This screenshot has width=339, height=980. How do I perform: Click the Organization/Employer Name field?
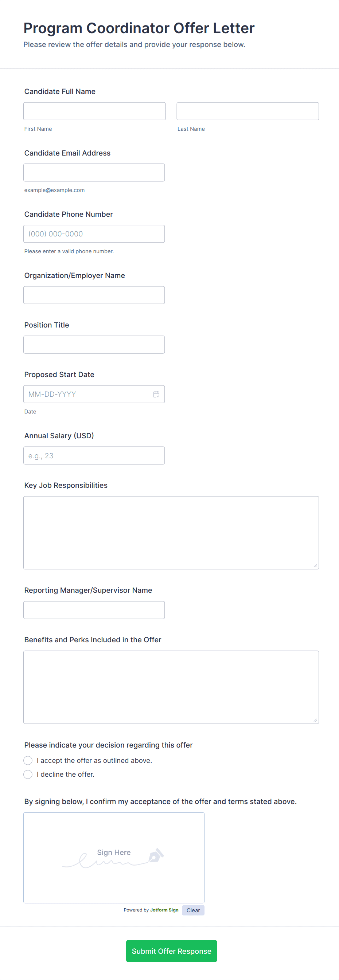(94, 295)
